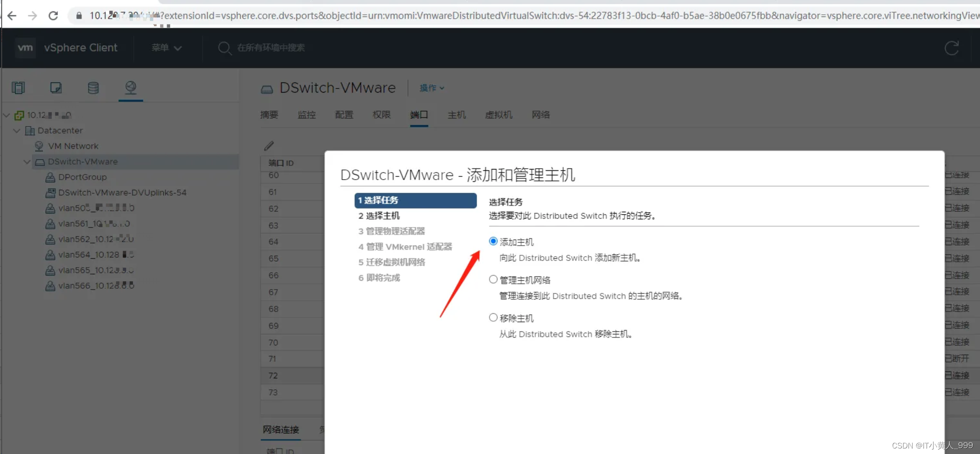Collapse the vCenter server root node
Screen dimensions: 980x454
[x=6, y=115]
